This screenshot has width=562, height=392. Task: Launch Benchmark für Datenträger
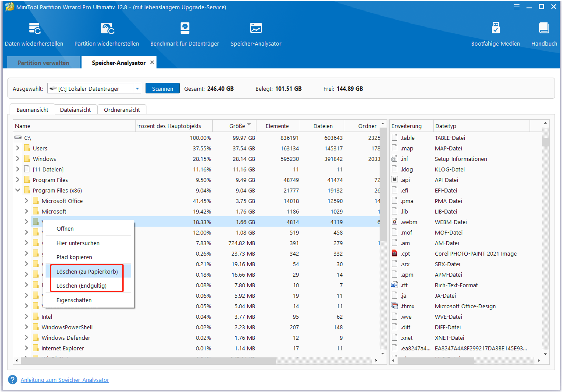(185, 34)
